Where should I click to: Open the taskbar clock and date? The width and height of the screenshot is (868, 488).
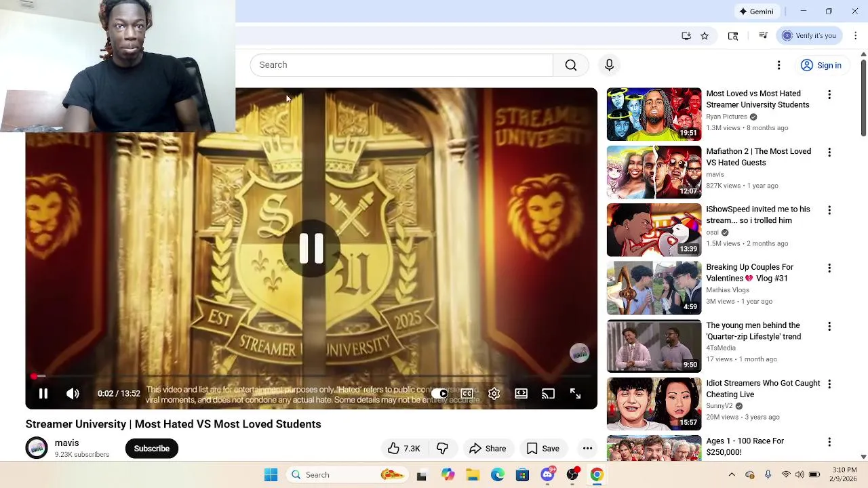point(844,475)
